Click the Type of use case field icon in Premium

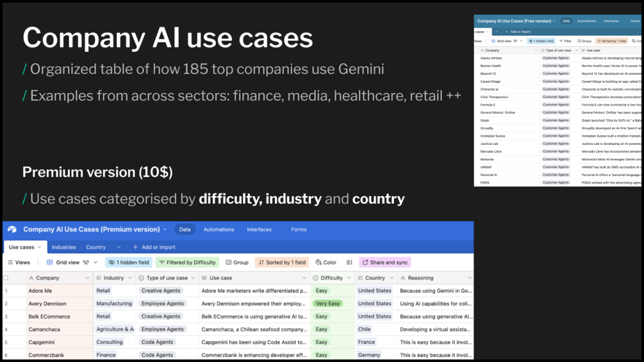coord(141,278)
